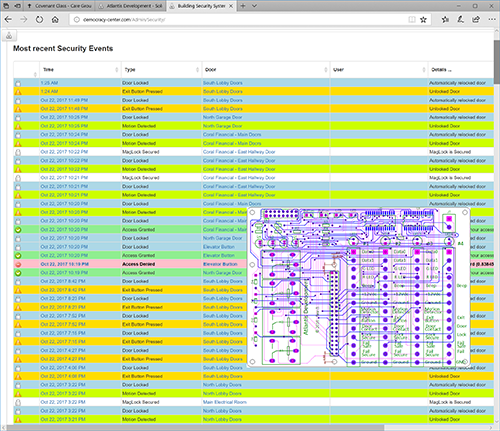Click the lock icon on the 11:49 PM row

(x=18, y=100)
